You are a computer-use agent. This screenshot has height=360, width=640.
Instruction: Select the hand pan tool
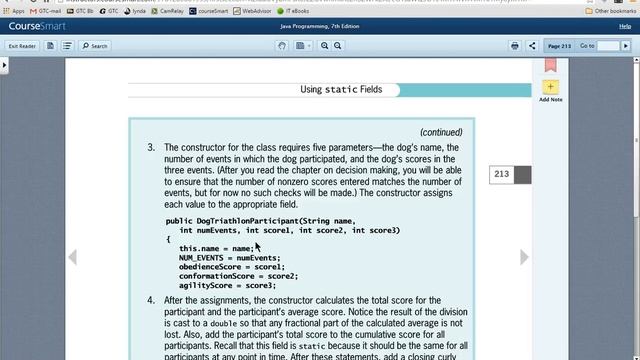pyautogui.click(x=282, y=46)
